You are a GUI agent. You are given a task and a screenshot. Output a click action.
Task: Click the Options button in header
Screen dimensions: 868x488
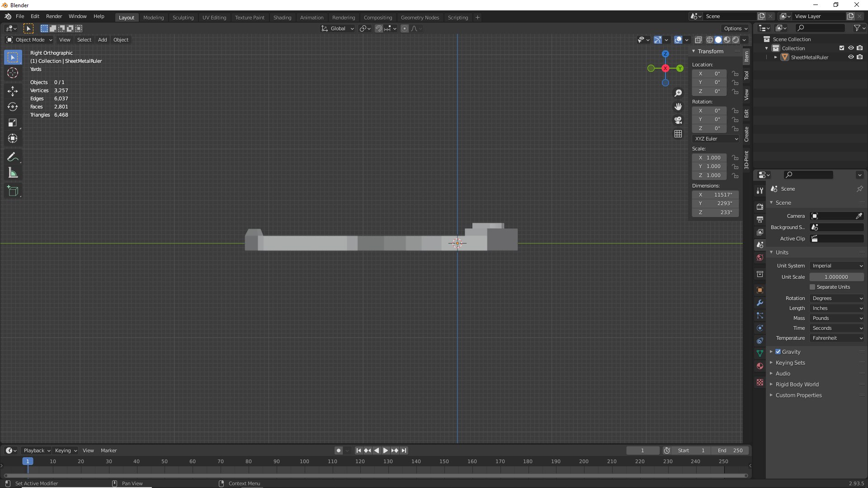click(x=735, y=28)
